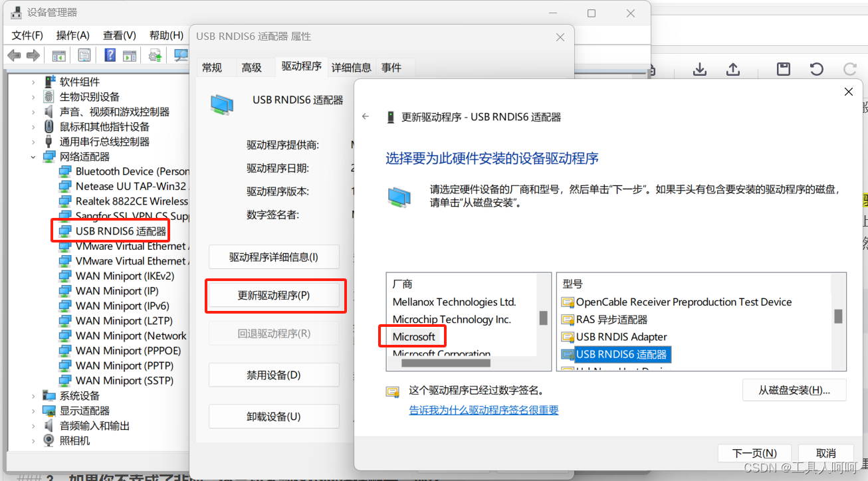The image size is (868, 481).
Task: Open the 操作(A) menu
Action: 73,35
